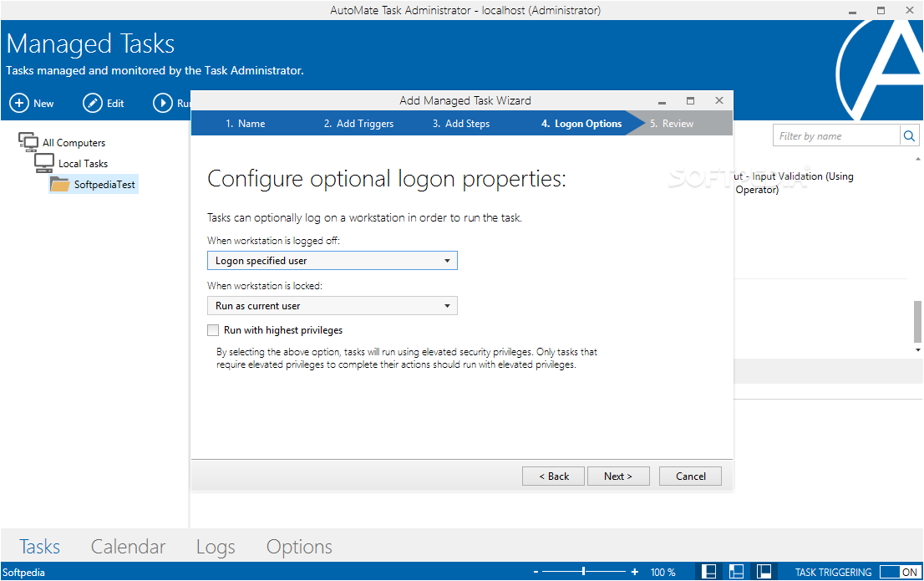Viewport: 924px width, 581px height.
Task: Go to wizard step 3. Add Steps
Action: coord(461,123)
